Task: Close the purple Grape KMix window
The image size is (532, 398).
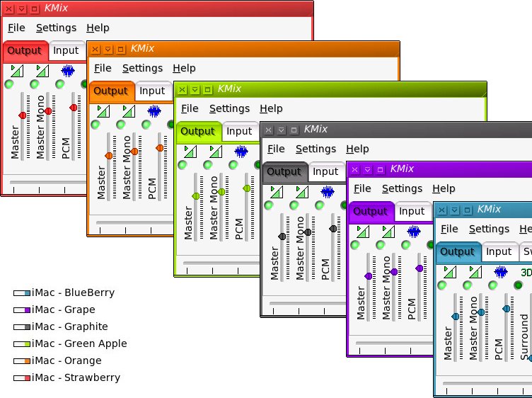Action: point(355,169)
